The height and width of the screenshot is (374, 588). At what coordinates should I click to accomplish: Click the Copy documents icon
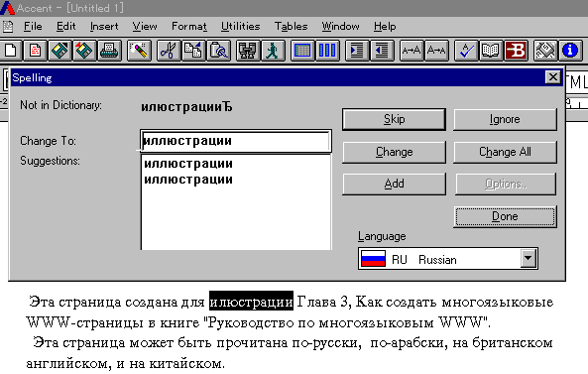(193, 51)
